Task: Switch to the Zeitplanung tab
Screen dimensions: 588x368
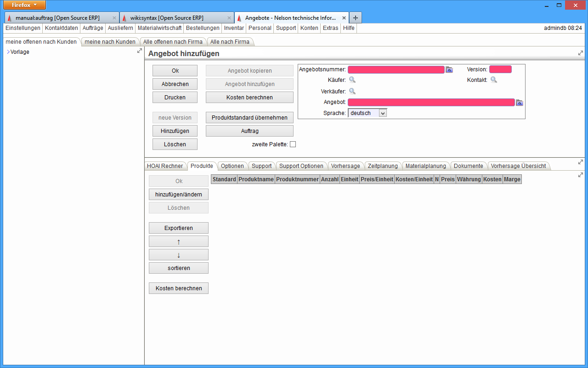Action: tap(383, 166)
